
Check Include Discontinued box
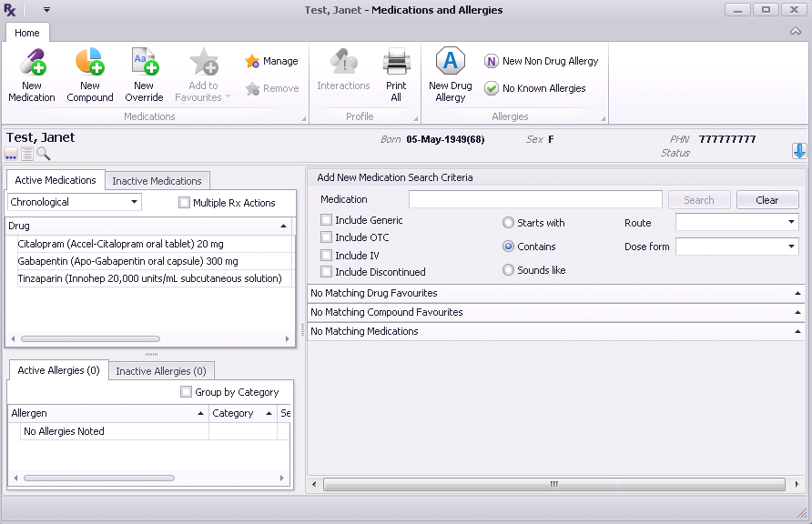[x=326, y=272]
